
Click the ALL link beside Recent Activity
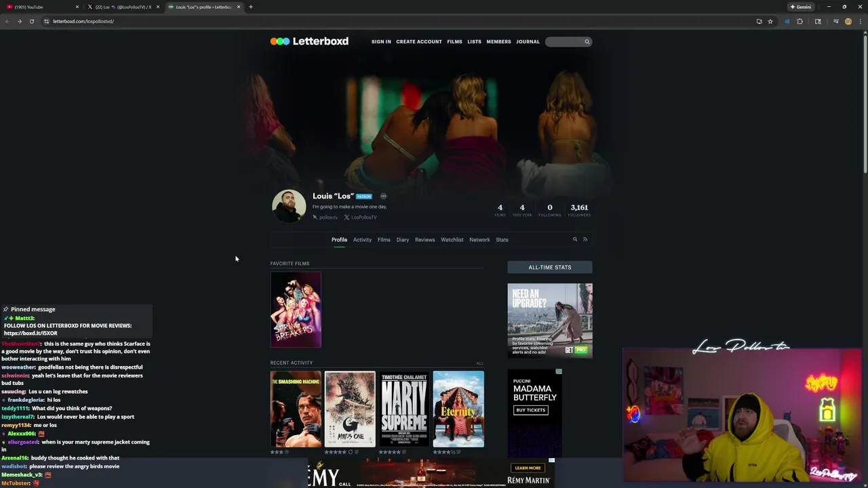click(x=480, y=363)
